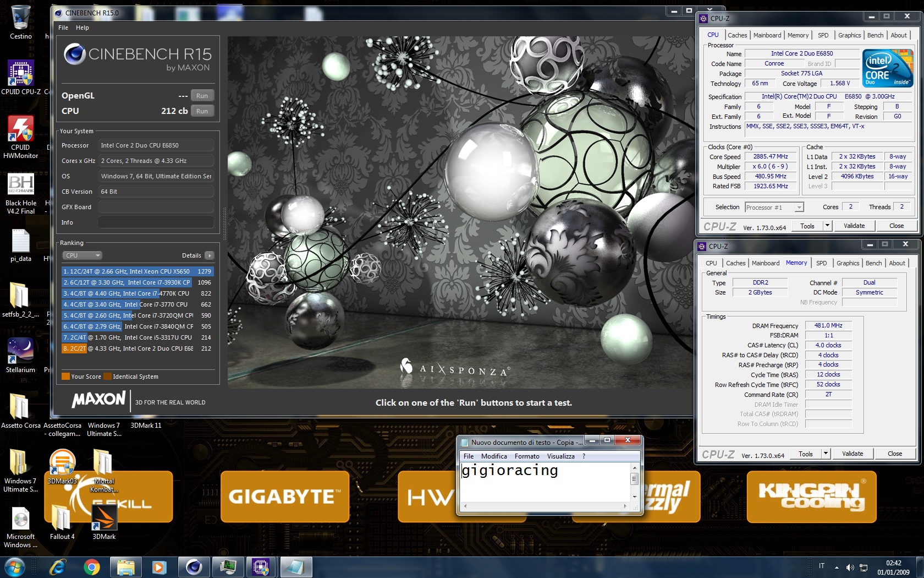Open the pi_data file icon
The height and width of the screenshot is (578, 924).
coord(21,246)
